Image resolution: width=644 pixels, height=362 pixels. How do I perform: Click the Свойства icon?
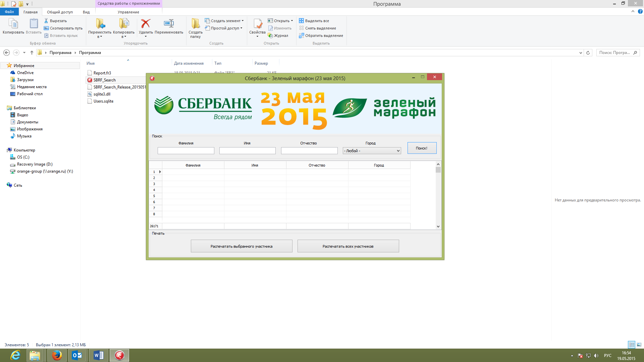point(257,24)
